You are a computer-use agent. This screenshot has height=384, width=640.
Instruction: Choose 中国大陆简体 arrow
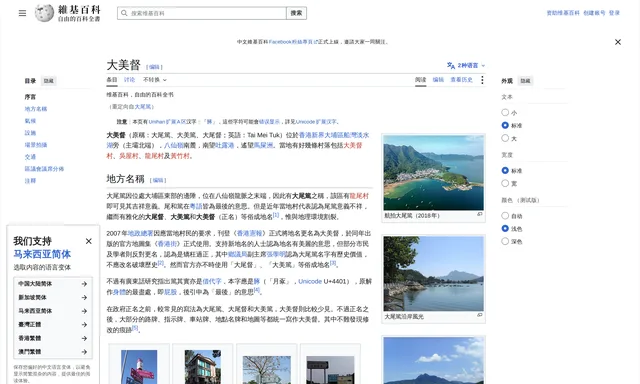[x=84, y=284]
